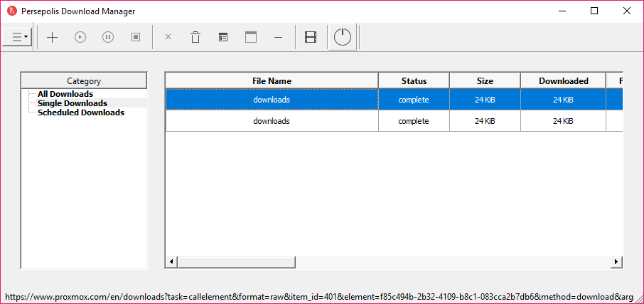Click complete status in unselected row

pyautogui.click(x=414, y=121)
